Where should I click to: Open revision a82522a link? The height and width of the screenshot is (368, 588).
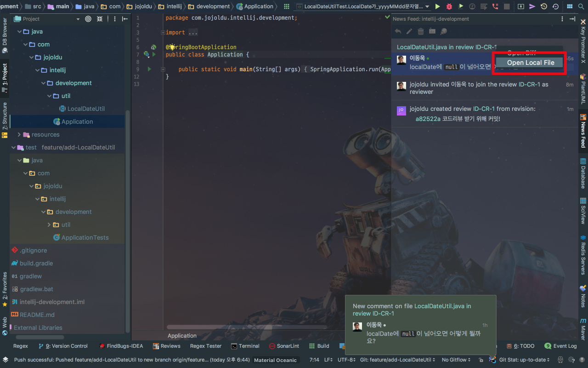point(428,119)
